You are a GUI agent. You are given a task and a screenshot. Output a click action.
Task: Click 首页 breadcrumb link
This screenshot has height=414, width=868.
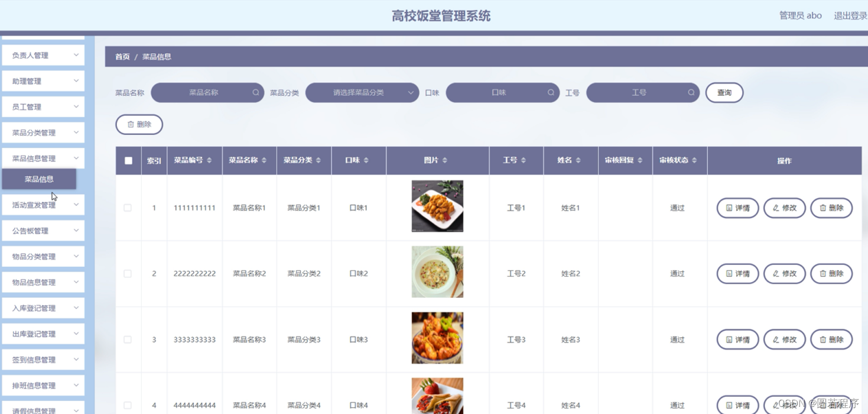click(122, 57)
